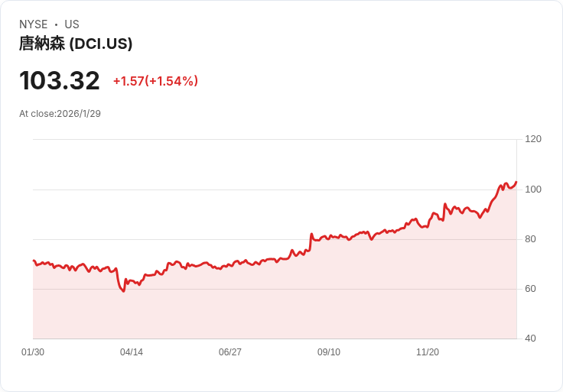Click the 120 y-axis label
Viewport: 563px width, 392px height.
532,139
